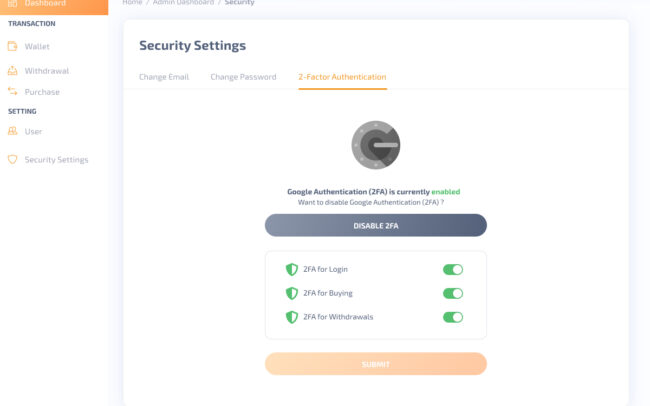The height and width of the screenshot is (406, 650).
Task: Click the shield icon beside 2FA for Withdrawals
Action: 292,317
